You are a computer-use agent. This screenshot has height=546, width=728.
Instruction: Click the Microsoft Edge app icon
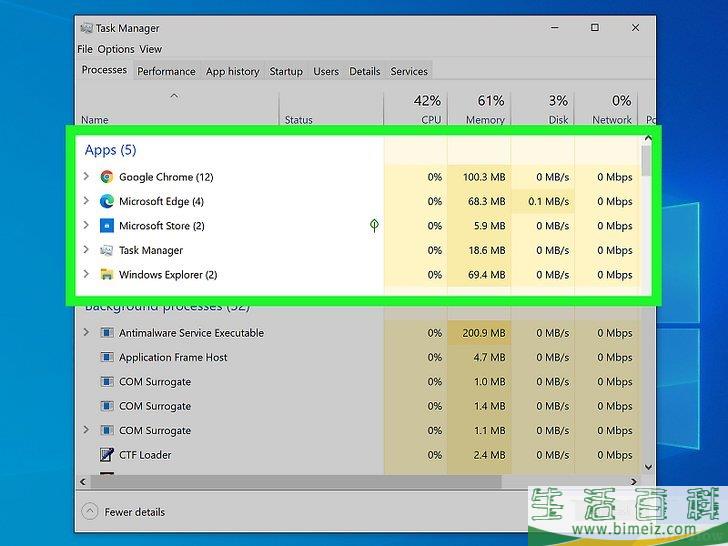107,201
